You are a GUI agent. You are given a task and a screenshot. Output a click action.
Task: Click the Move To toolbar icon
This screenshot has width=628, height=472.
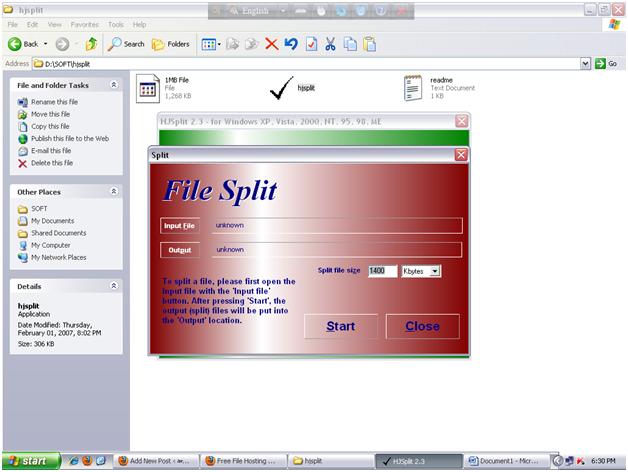pyautogui.click(x=233, y=44)
